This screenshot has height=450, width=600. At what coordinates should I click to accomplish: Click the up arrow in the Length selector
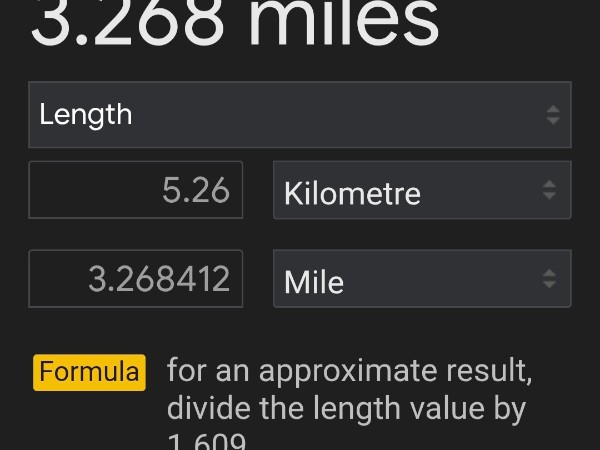click(x=553, y=107)
